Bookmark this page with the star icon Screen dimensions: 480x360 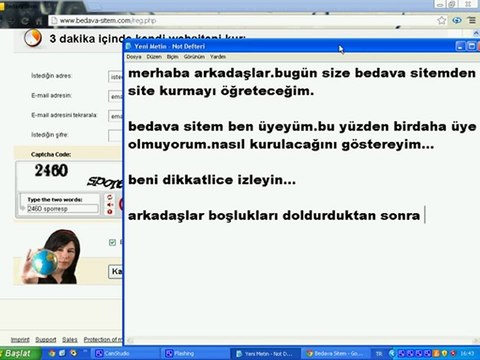tap(442, 20)
